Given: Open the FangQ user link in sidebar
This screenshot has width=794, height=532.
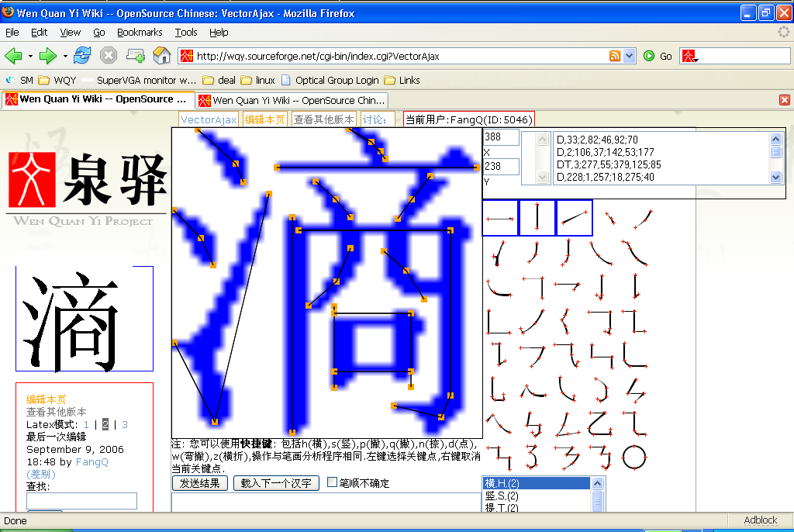Looking at the screenshot, I should 91,462.
